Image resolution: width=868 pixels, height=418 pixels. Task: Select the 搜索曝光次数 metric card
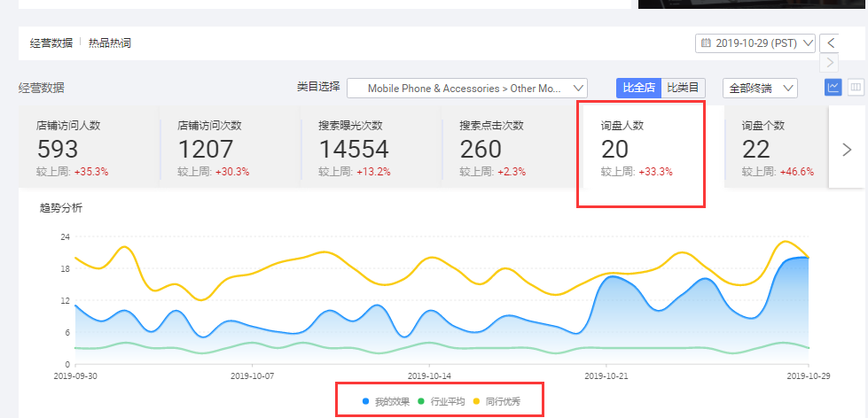point(371,146)
